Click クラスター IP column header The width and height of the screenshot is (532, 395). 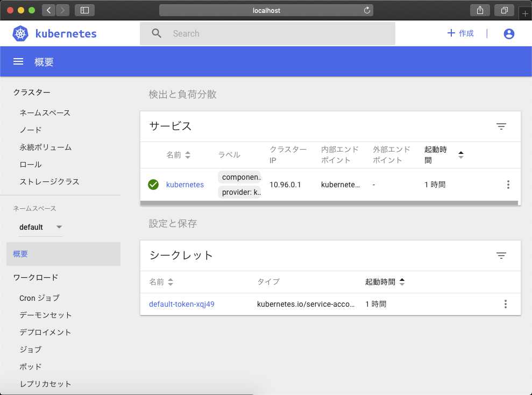(x=288, y=155)
